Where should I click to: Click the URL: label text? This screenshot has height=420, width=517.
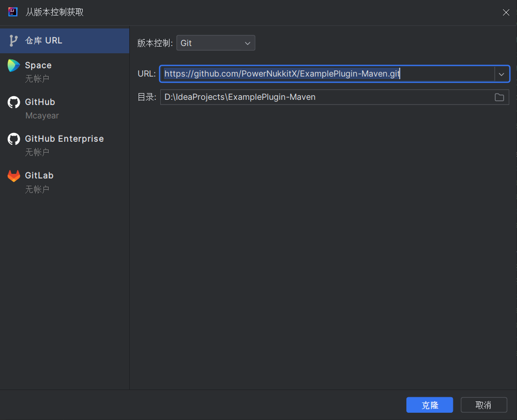point(147,73)
